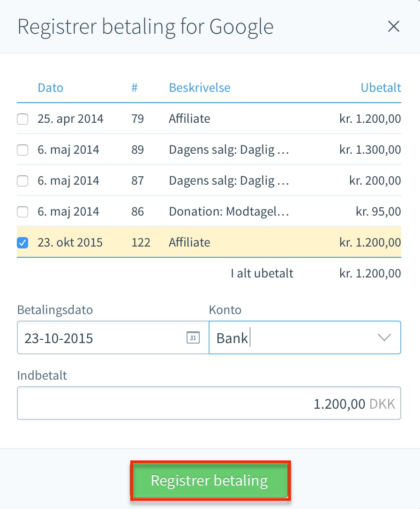The height and width of the screenshot is (509, 420).
Task: Click the DKK currency label
Action: pos(382,404)
